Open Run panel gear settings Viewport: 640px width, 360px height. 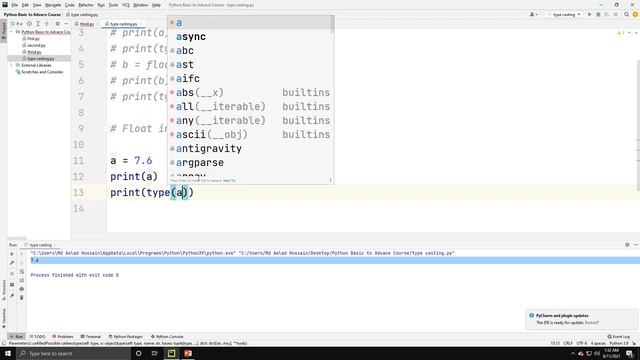tap(627, 245)
